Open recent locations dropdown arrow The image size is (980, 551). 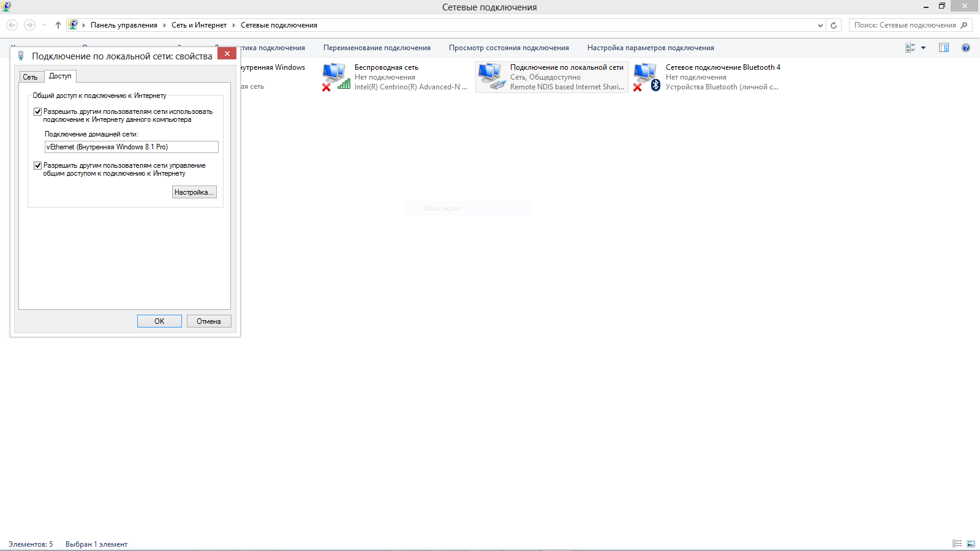(44, 25)
